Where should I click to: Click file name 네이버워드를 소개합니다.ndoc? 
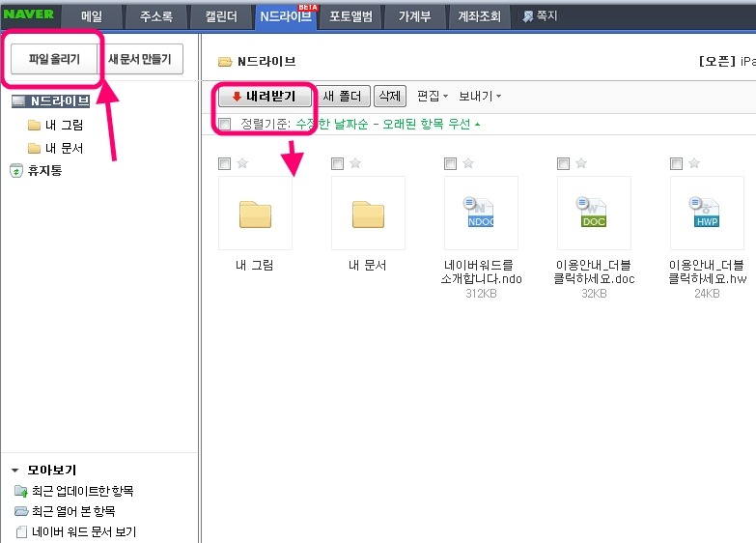pyautogui.click(x=481, y=271)
